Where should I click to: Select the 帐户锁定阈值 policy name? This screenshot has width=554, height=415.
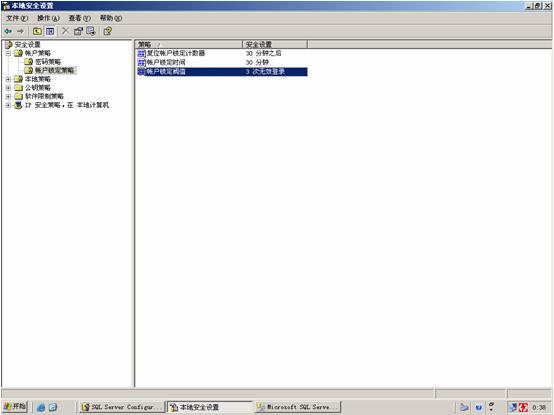coord(166,72)
